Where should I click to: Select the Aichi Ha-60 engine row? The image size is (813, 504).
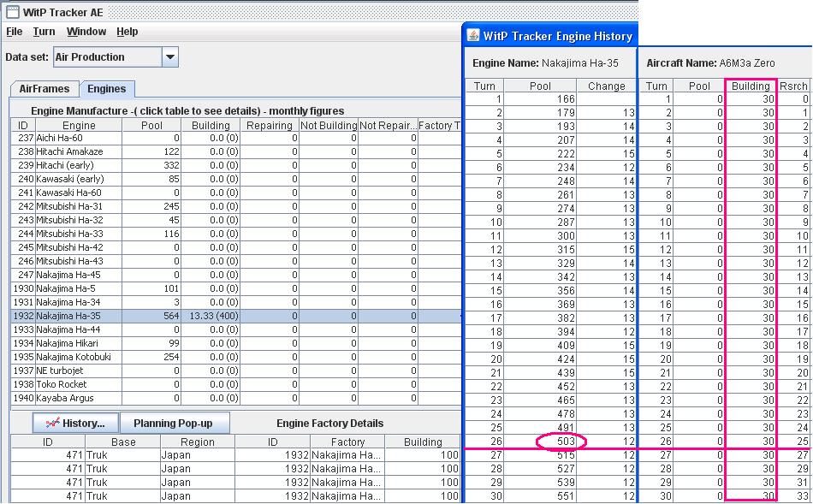pyautogui.click(x=236, y=138)
